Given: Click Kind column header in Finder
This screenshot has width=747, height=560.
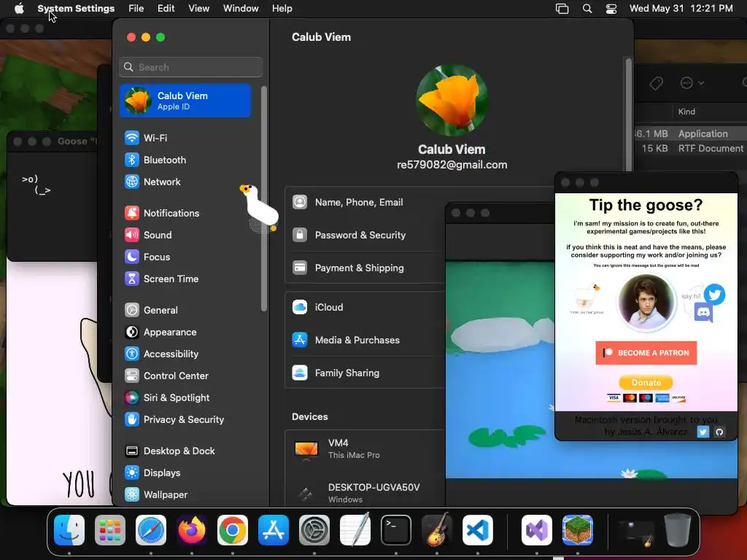Looking at the screenshot, I should 686,112.
